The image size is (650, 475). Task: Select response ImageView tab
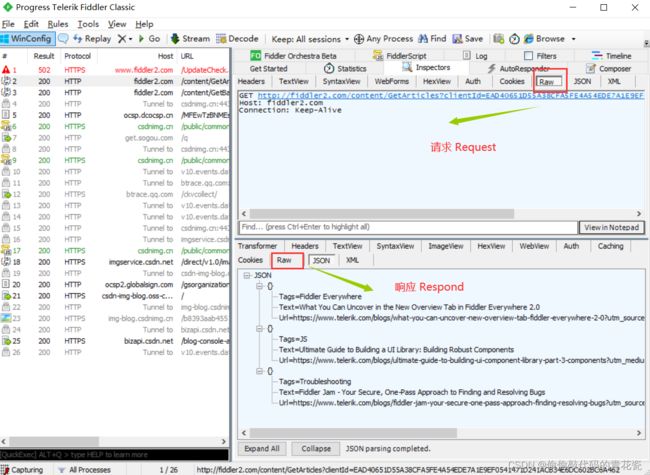(x=446, y=246)
